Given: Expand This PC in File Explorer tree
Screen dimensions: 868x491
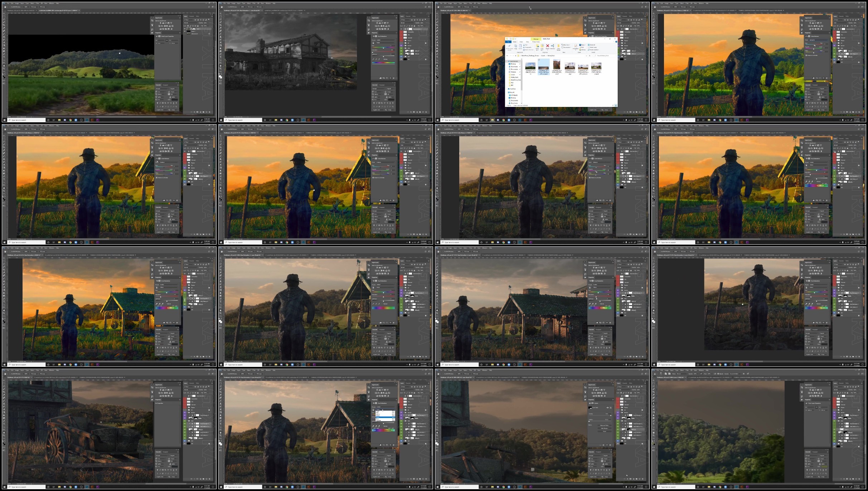Looking at the screenshot, I should 511,92.
